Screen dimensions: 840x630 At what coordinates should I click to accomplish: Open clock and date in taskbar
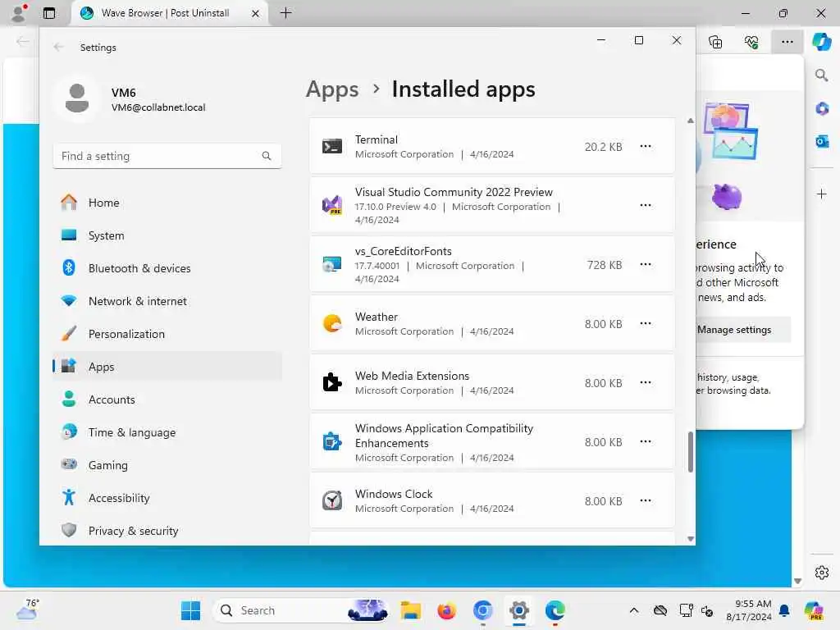point(749,610)
